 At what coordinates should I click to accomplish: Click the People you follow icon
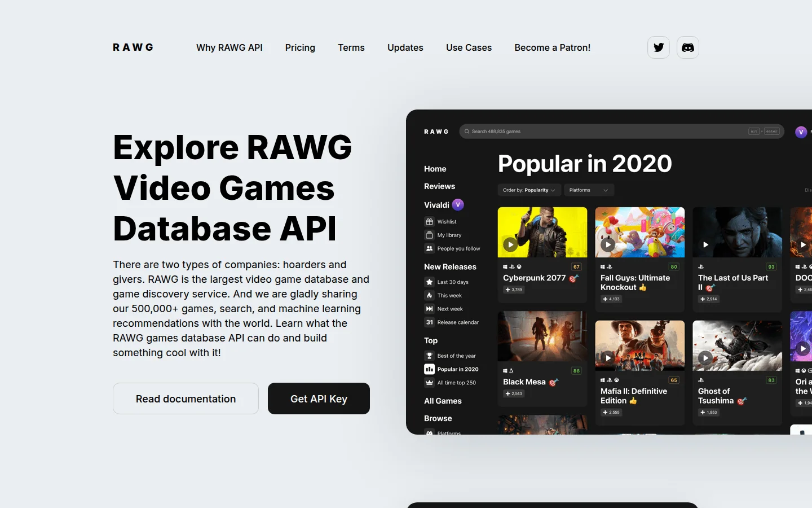(x=429, y=248)
